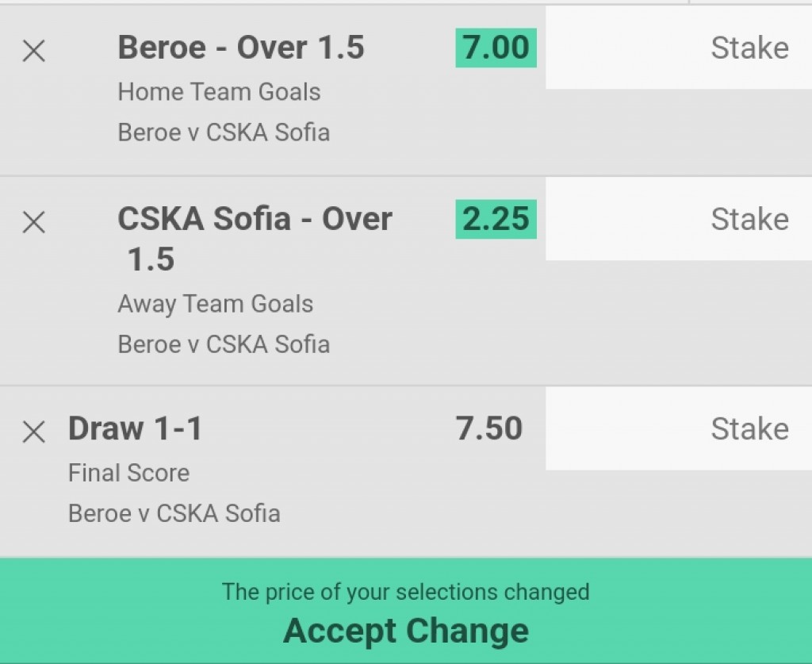Open Beroe v CSKA Sofia under Away Team Goals
The height and width of the screenshot is (664, 812).
(224, 344)
